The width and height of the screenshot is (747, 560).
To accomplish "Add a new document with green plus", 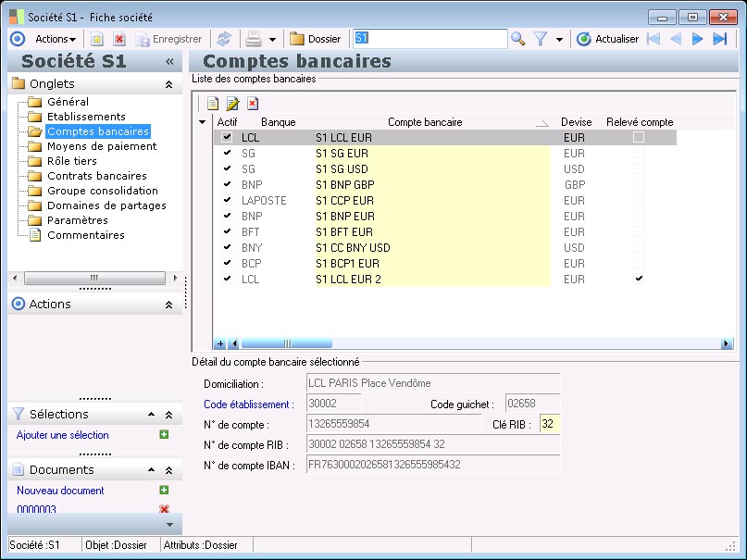I will (x=164, y=491).
